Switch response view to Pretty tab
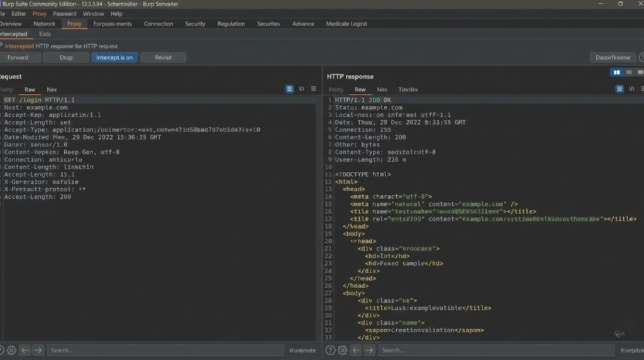Image resolution: width=644 pixels, height=360 pixels. pyautogui.click(x=336, y=90)
